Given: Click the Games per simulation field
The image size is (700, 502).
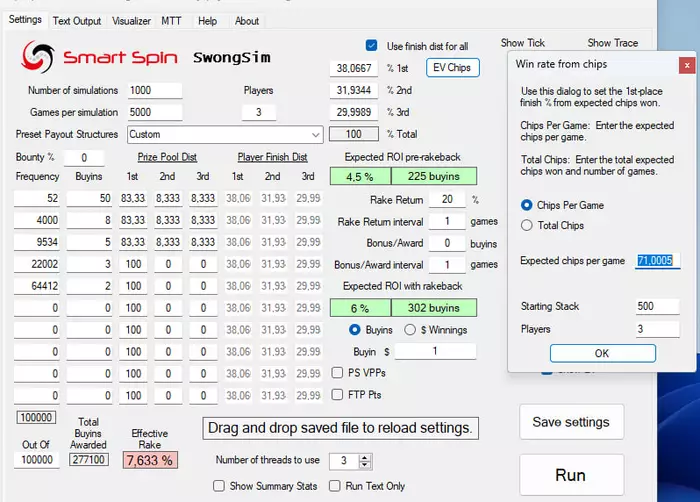Looking at the screenshot, I should pos(154,112).
